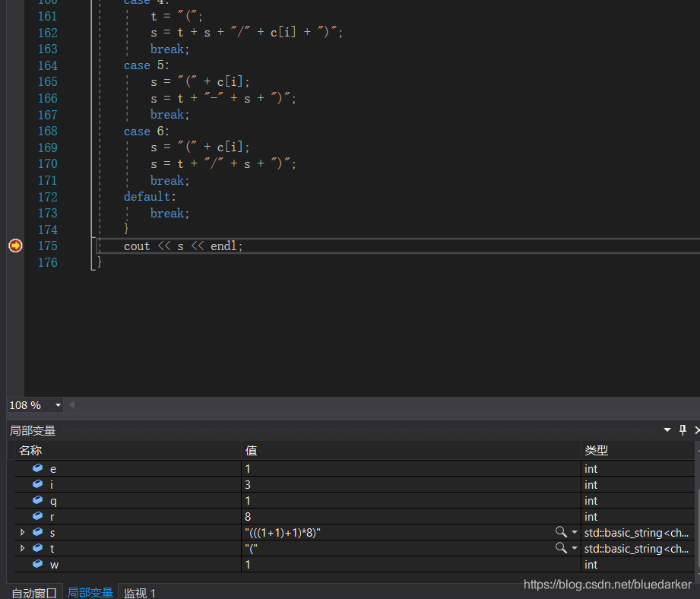This screenshot has height=599, width=700.
Task: Switch to the 自动窗口 tab
Action: 34,593
